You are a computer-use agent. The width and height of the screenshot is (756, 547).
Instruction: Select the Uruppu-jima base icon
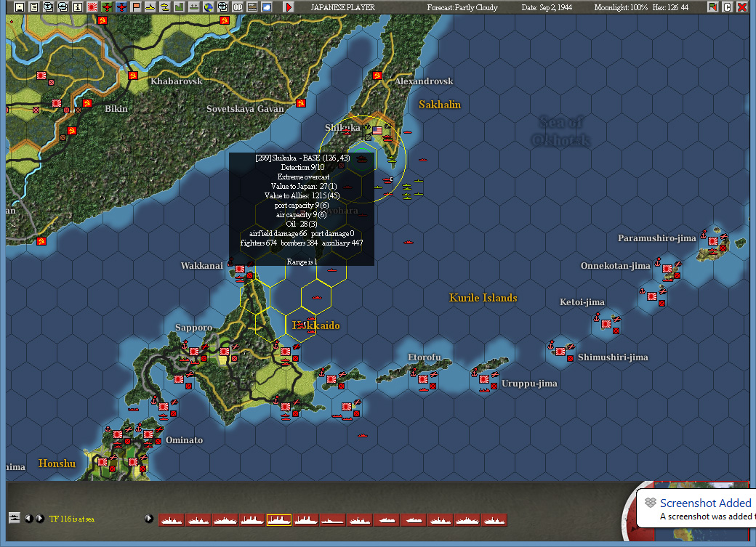coord(484,378)
